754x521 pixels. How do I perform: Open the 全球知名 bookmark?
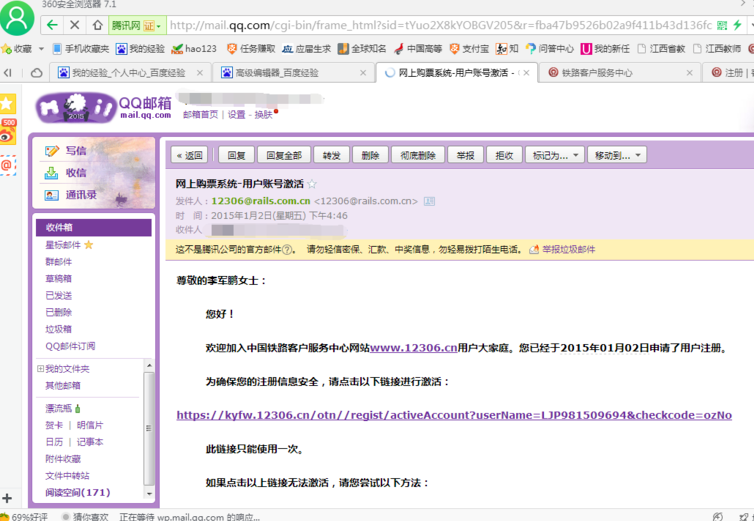(362, 49)
